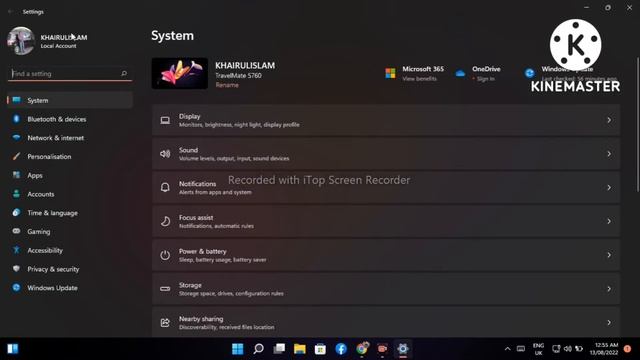Viewport: 640px width, 360px height.
Task: Open Accounts section
Action: tap(70, 194)
